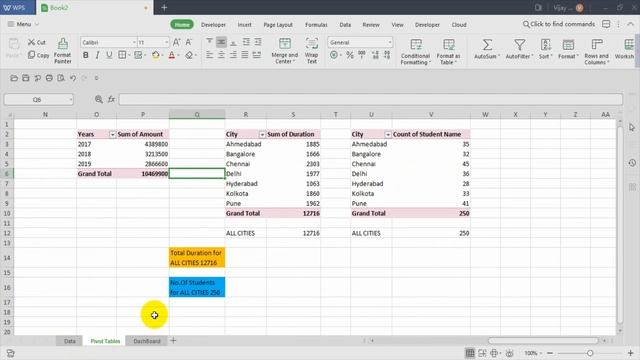The height and width of the screenshot is (360, 640).
Task: Click the Name Box showing Q6
Action: coord(39,100)
